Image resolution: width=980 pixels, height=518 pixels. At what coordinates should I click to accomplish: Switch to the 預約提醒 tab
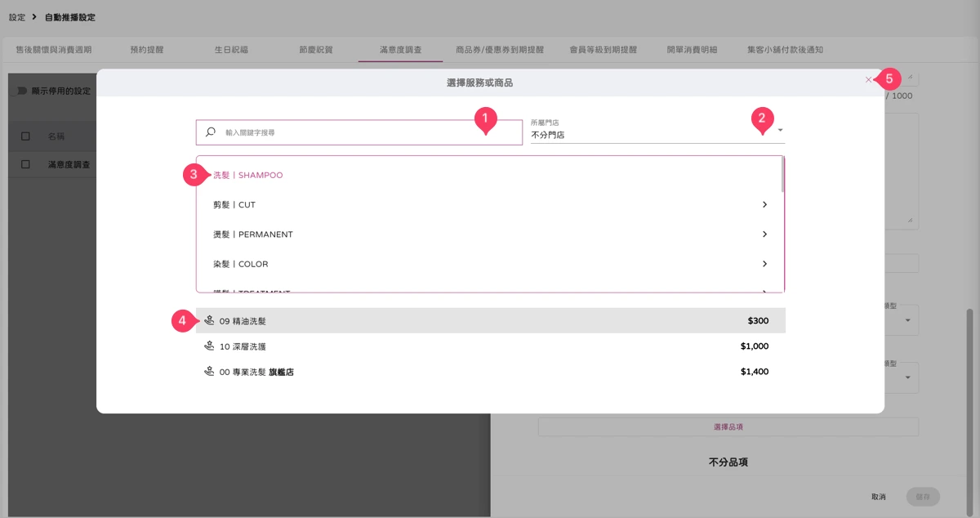click(147, 50)
